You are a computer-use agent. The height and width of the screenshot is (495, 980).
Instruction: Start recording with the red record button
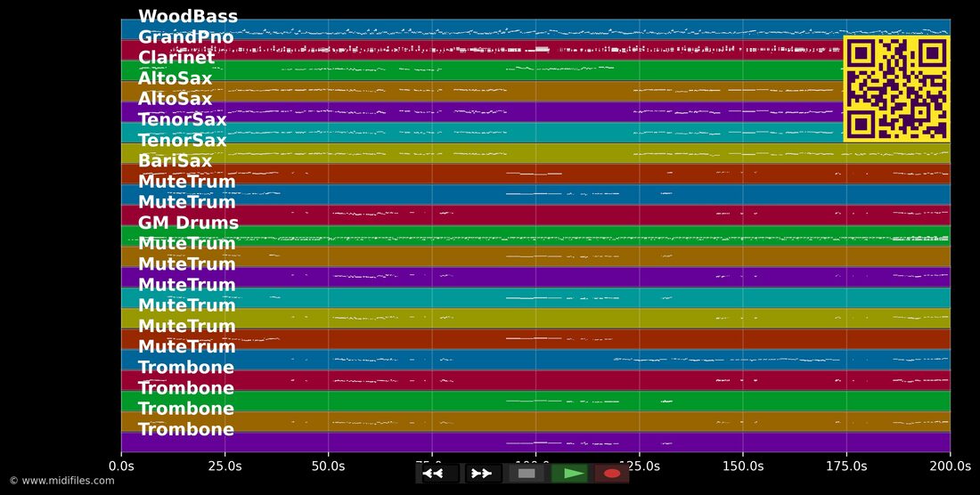[611, 473]
